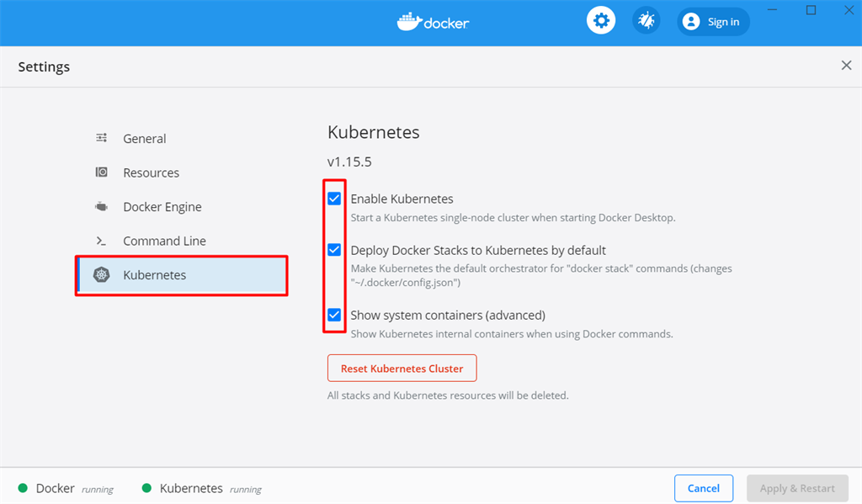862x504 pixels.
Task: Go to Docker Engine settings
Action: [x=162, y=207]
